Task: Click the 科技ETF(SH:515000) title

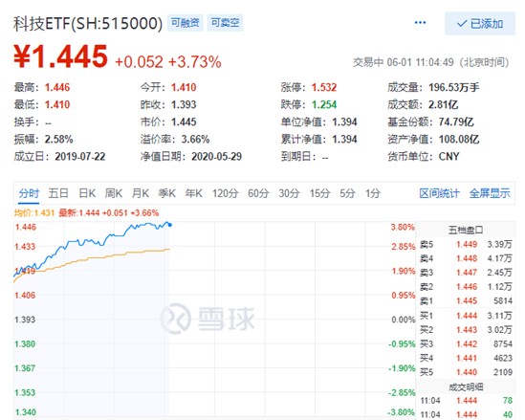Action: click(88, 24)
